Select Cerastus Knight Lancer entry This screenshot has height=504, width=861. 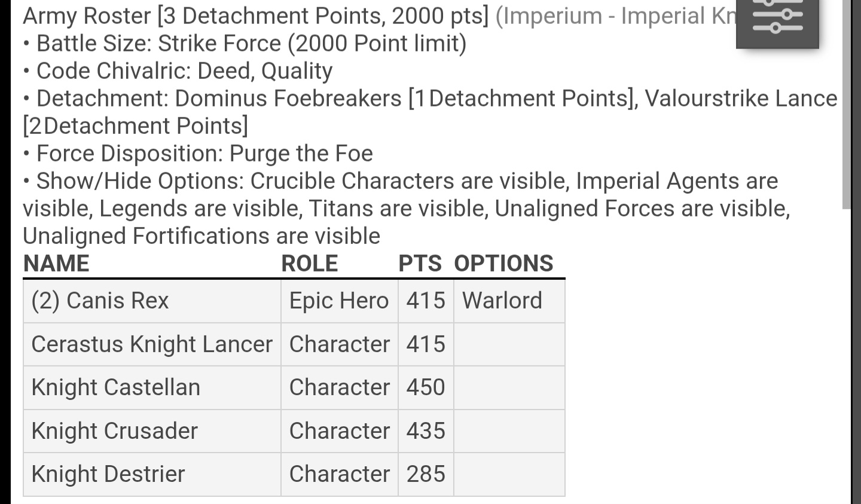pos(152,344)
